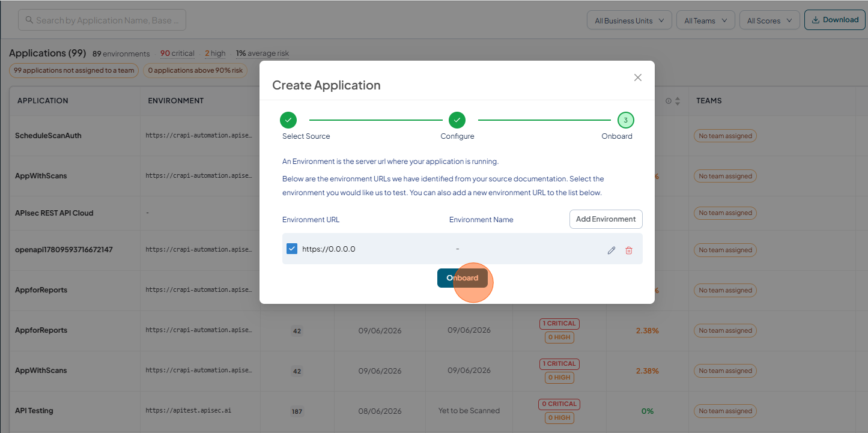This screenshot has height=433, width=868.
Task: Open the All Business Units dropdown
Action: tap(630, 20)
